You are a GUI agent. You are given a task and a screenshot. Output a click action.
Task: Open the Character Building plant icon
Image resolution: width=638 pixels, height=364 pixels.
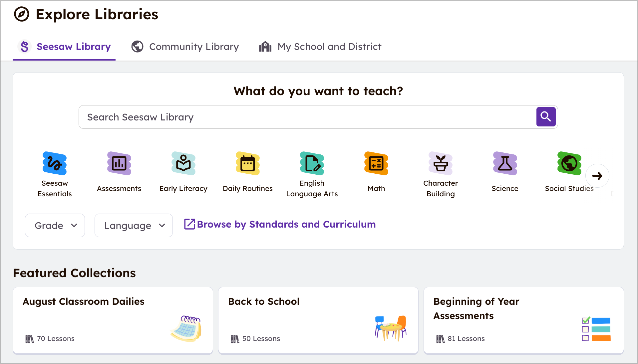[441, 163]
